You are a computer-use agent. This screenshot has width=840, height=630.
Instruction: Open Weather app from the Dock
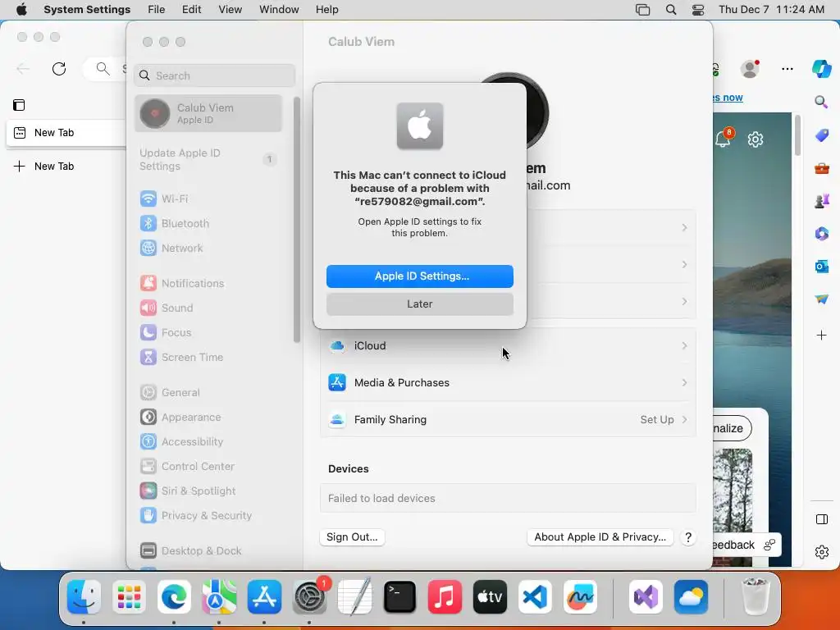click(x=691, y=597)
